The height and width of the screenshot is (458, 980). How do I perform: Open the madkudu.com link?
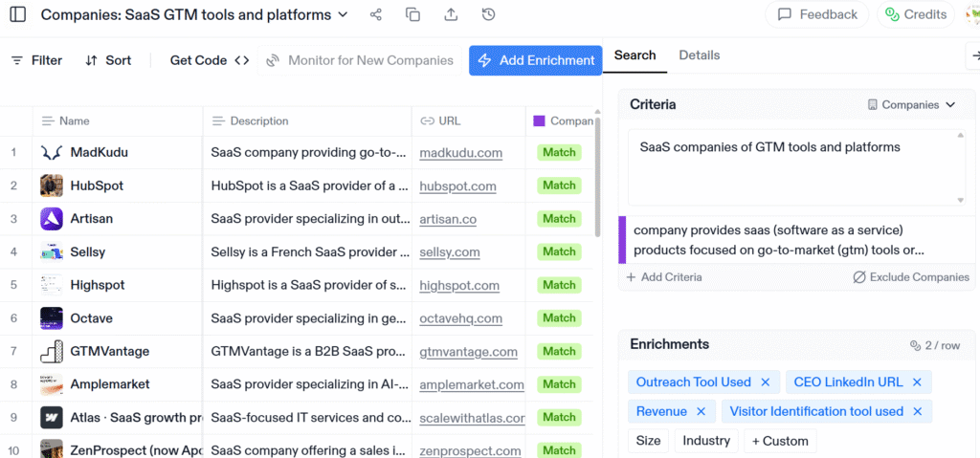pyautogui.click(x=460, y=153)
